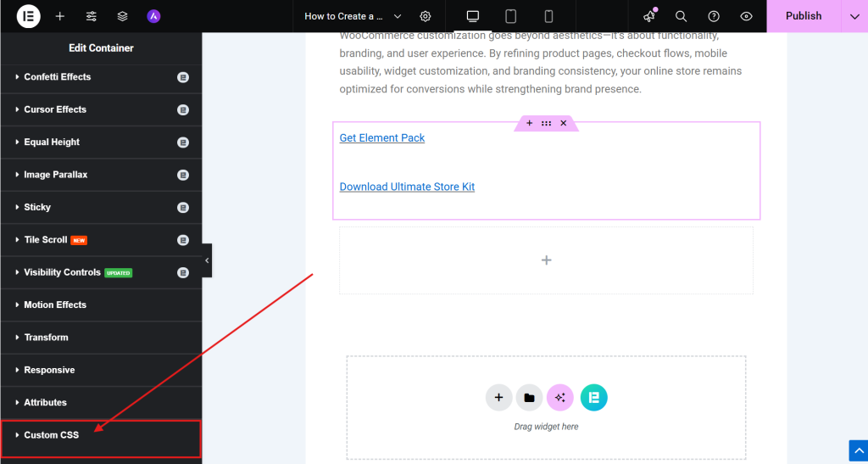
Task: Switch to desktop preview mode
Action: [473, 16]
